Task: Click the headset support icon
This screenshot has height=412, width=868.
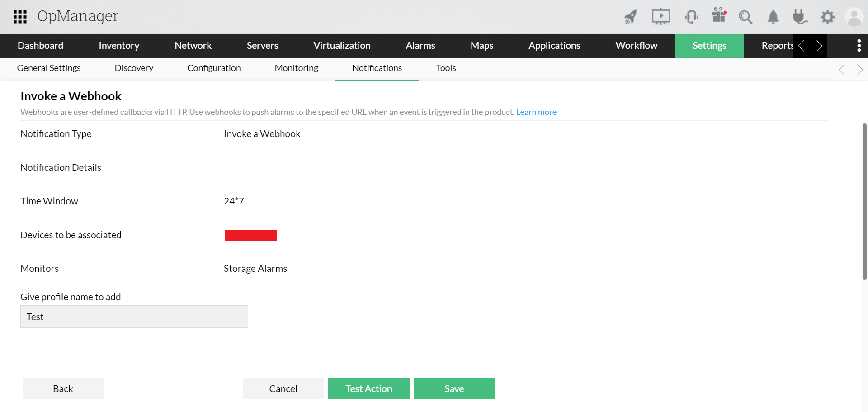Action: point(691,17)
